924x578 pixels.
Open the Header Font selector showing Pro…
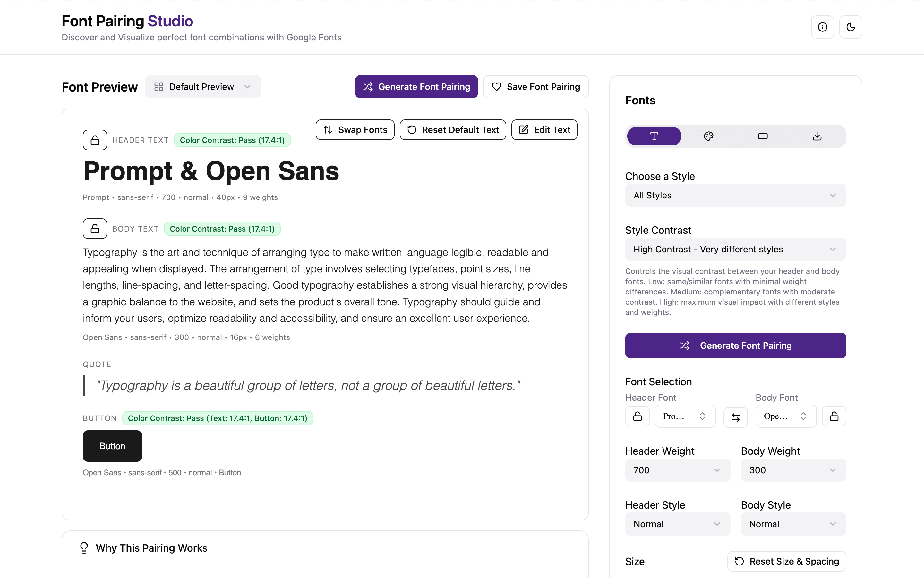(685, 416)
